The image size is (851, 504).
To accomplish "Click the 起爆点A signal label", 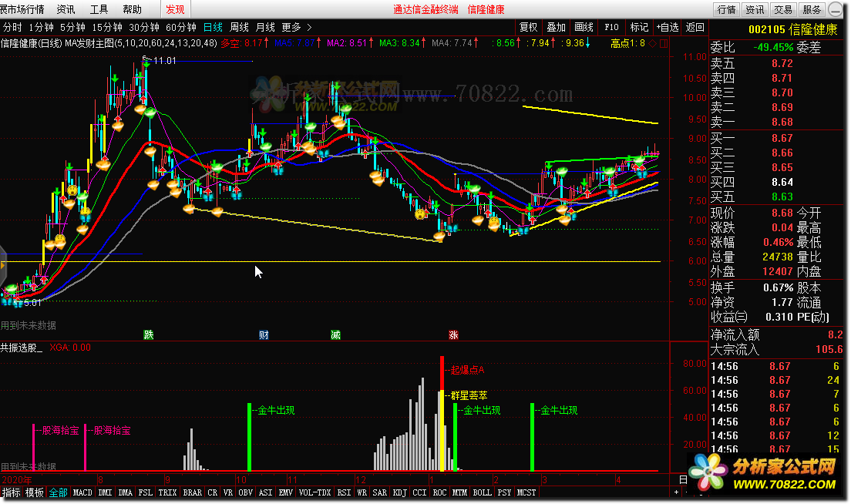I will click(x=467, y=370).
